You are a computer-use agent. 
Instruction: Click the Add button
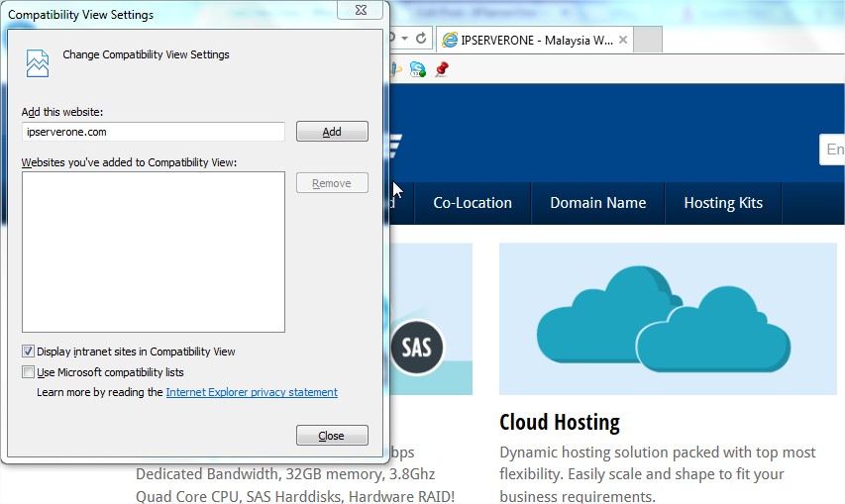[332, 132]
